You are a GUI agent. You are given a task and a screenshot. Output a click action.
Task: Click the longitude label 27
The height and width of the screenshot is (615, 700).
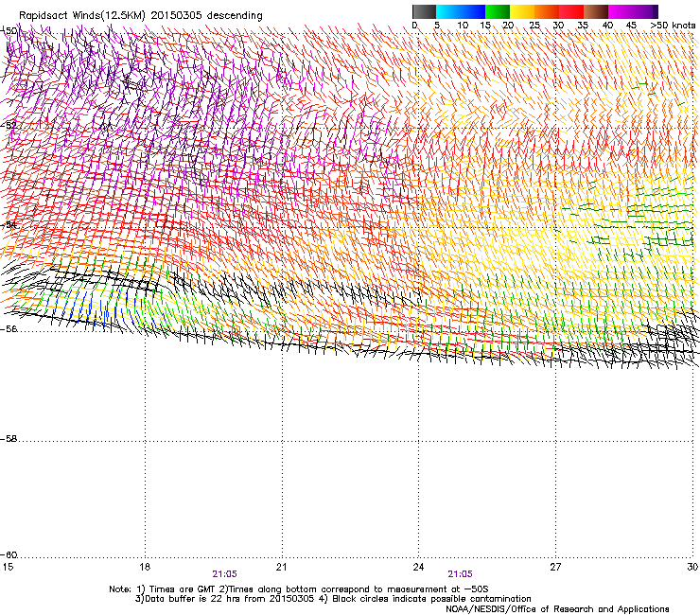pos(555,567)
